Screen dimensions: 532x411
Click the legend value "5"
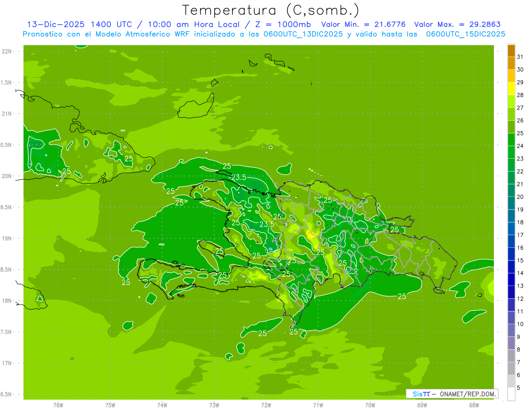pos(519,388)
